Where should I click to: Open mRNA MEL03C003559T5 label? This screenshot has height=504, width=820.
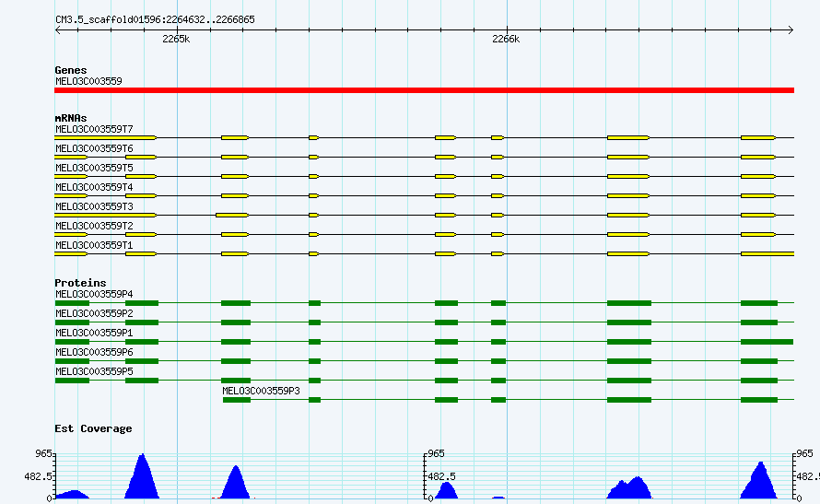pyautogui.click(x=94, y=168)
